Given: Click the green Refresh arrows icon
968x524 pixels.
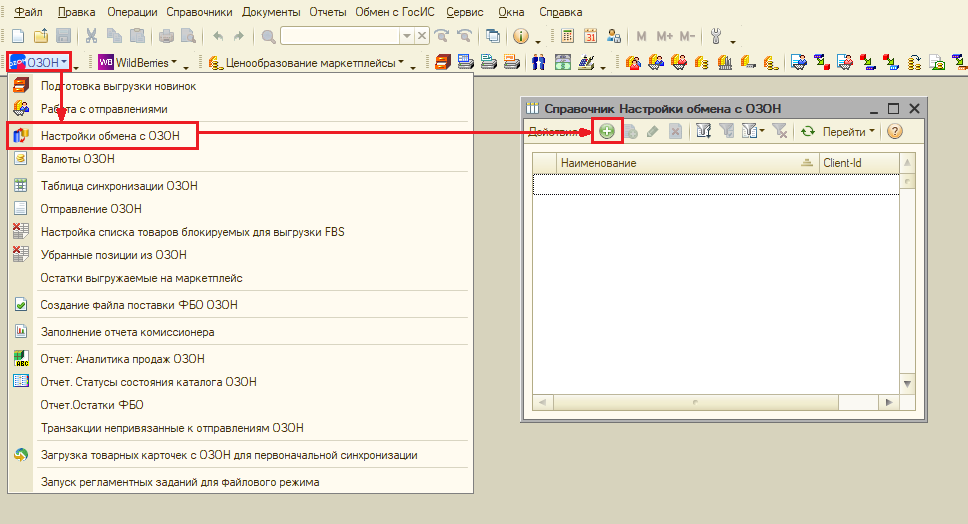Looking at the screenshot, I should (x=807, y=131).
